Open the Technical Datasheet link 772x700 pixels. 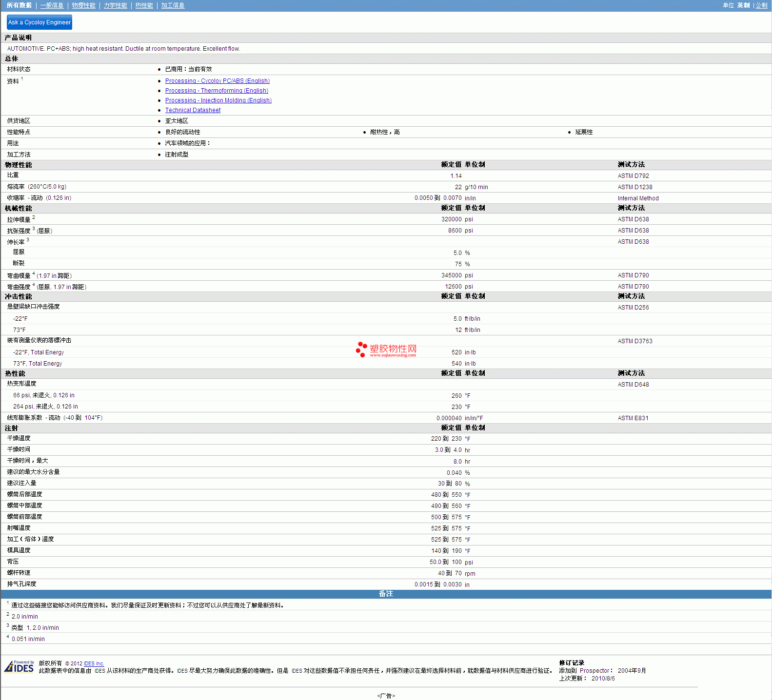point(193,110)
